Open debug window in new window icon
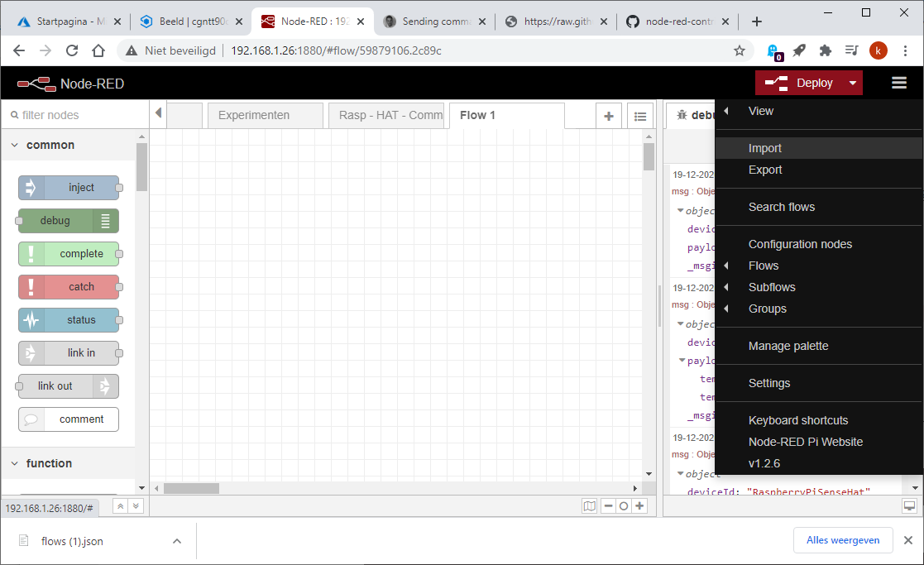The width and height of the screenshot is (924, 565). coord(909,505)
